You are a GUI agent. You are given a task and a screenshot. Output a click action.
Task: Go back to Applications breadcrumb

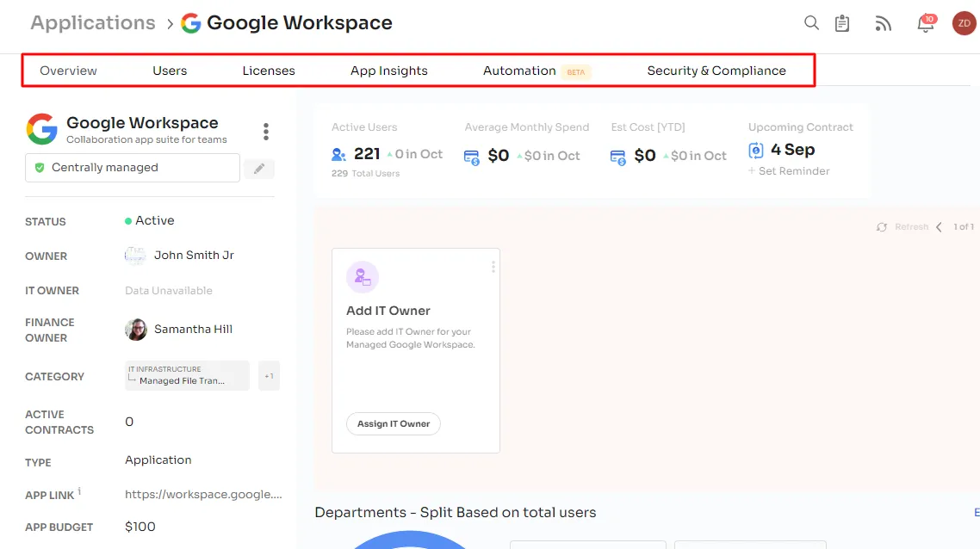click(92, 23)
